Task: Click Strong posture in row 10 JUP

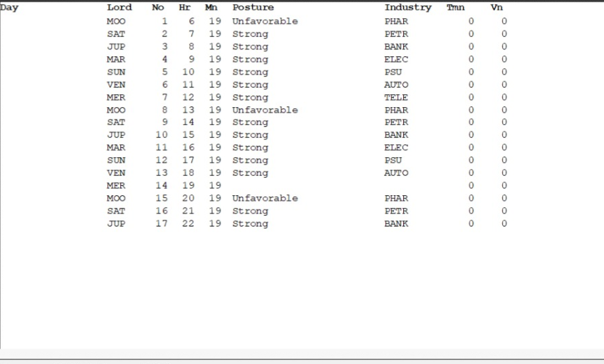Action: [250, 135]
